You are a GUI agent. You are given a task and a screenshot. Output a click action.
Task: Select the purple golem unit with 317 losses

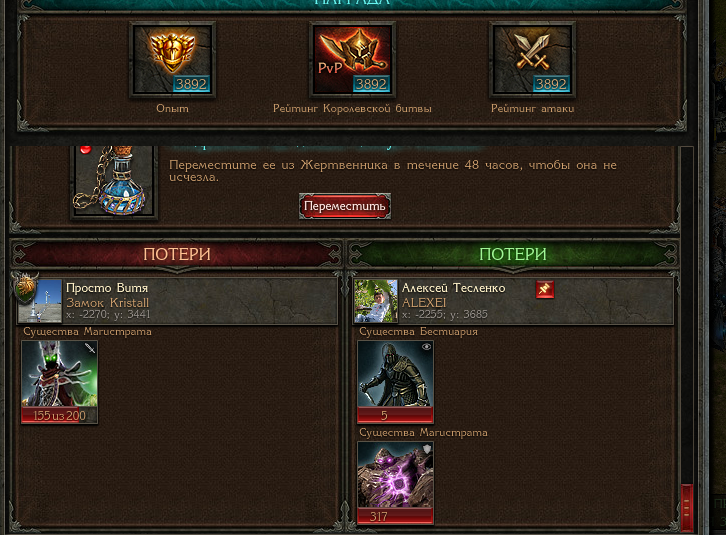tap(395, 483)
